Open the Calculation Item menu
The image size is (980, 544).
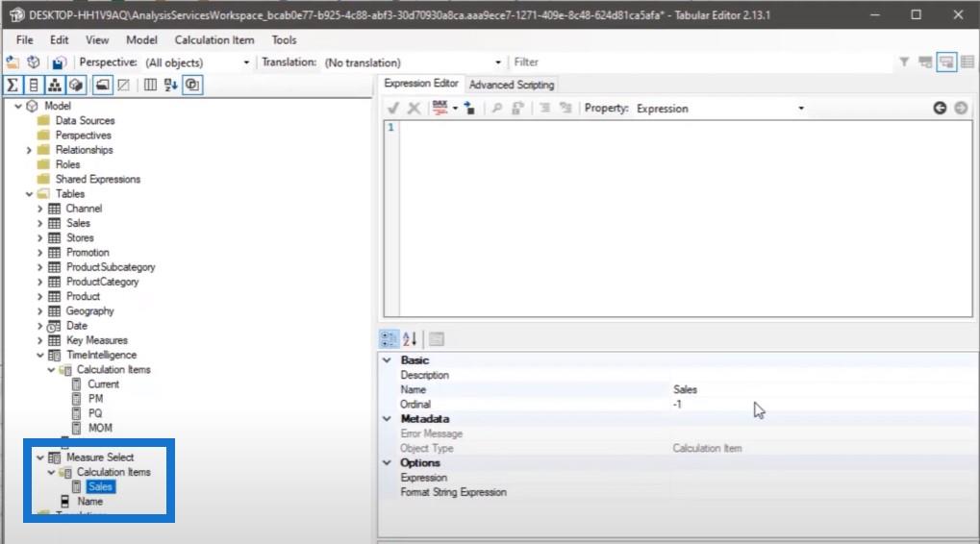214,40
